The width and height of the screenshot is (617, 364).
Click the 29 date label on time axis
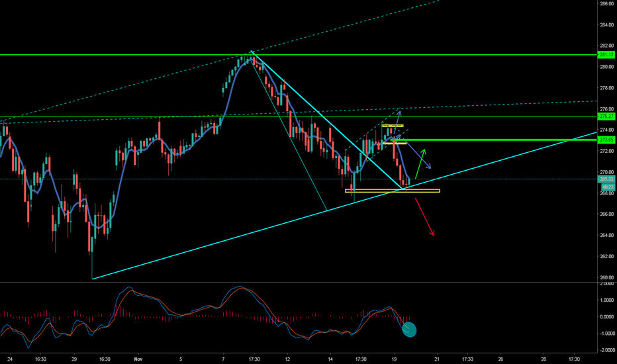click(x=74, y=359)
